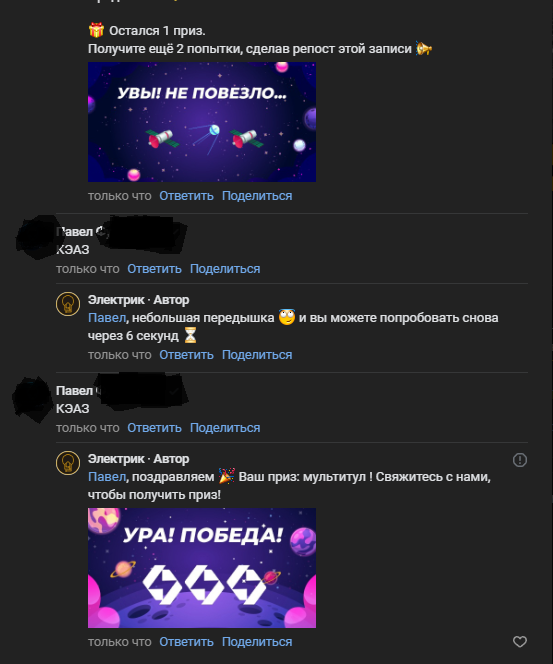Open Электрик avatar on the передышка comment
This screenshot has width=553, height=664.
pyautogui.click(x=68, y=304)
